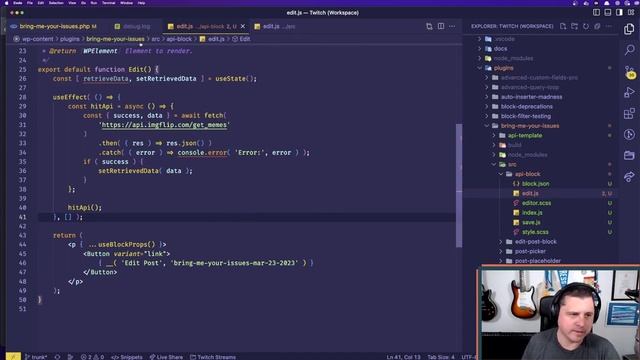Open Source Control view with yellow badge

pyautogui.click(x=629, y=72)
